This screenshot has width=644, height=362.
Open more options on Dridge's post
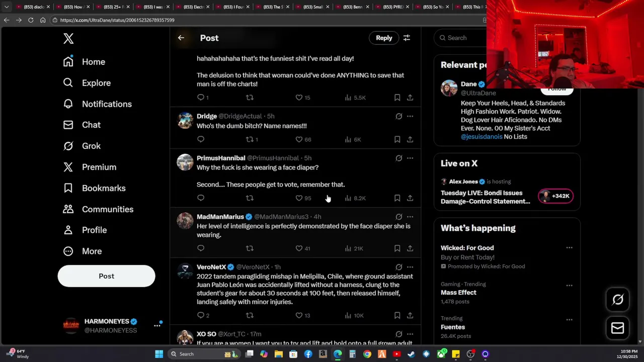[x=410, y=116]
